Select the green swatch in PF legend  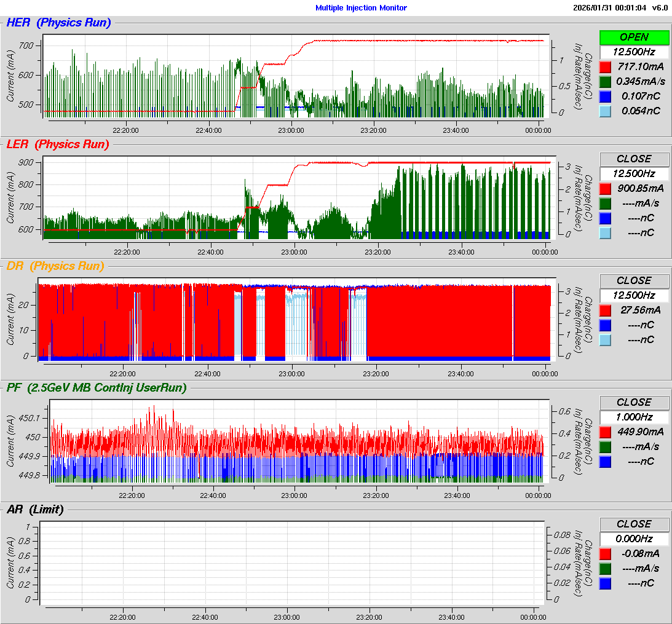point(606,447)
